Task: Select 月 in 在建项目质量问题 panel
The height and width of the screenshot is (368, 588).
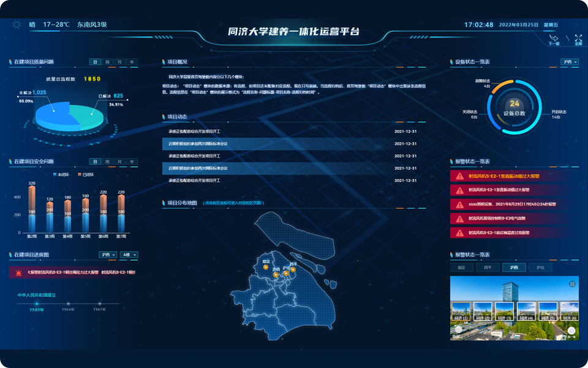Action: point(119,62)
